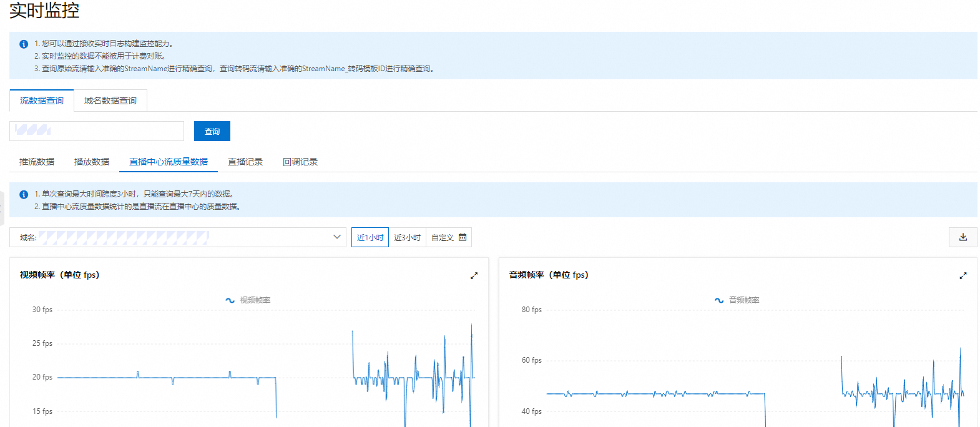Switch to 域名数据查询 tab

[110, 101]
